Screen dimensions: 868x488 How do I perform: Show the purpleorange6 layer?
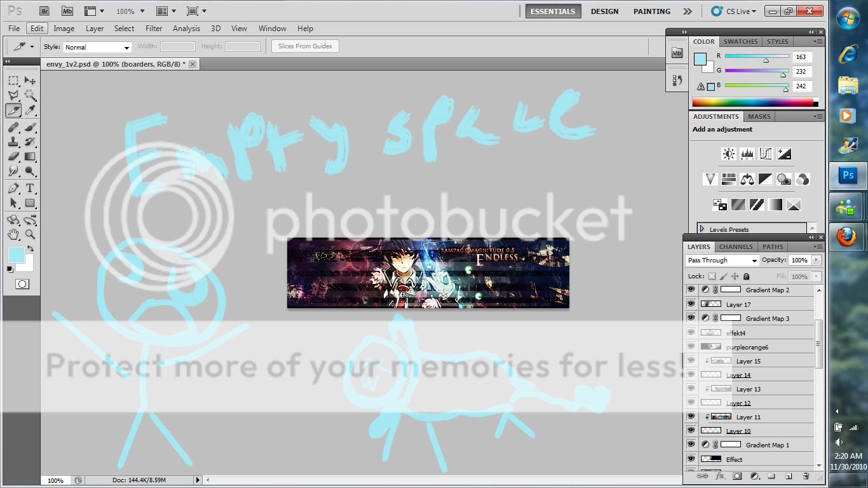pyautogui.click(x=691, y=347)
